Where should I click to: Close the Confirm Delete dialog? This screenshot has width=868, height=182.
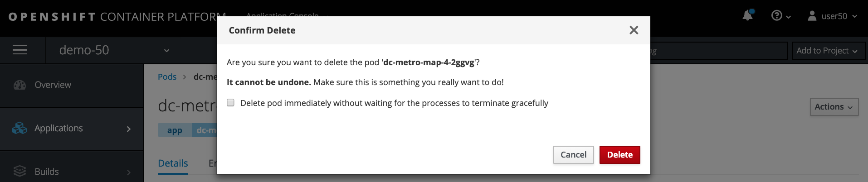pyautogui.click(x=634, y=30)
